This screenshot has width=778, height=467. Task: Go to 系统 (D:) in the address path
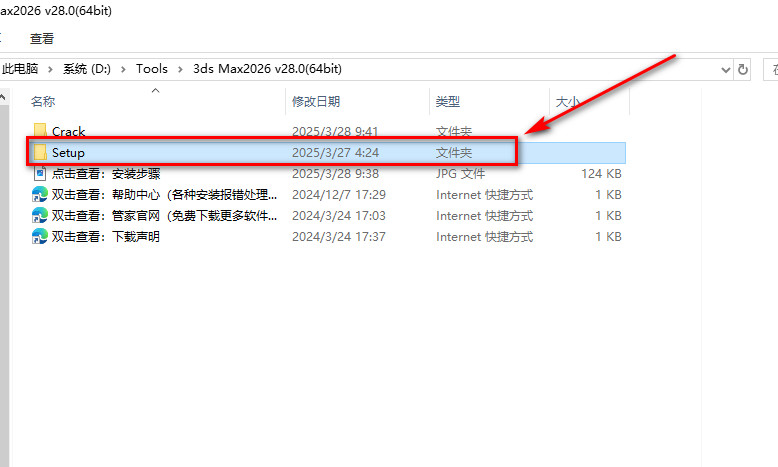87,68
